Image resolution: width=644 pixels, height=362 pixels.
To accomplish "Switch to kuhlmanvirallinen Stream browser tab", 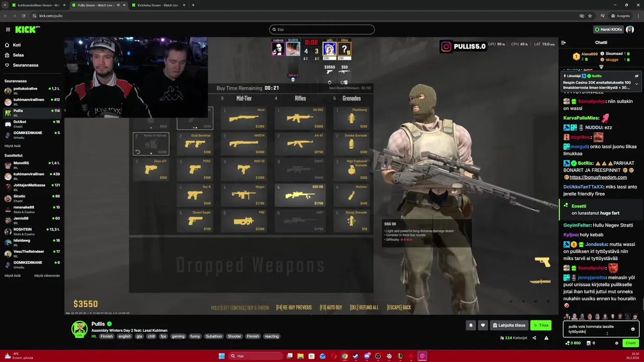I will 39,5.
